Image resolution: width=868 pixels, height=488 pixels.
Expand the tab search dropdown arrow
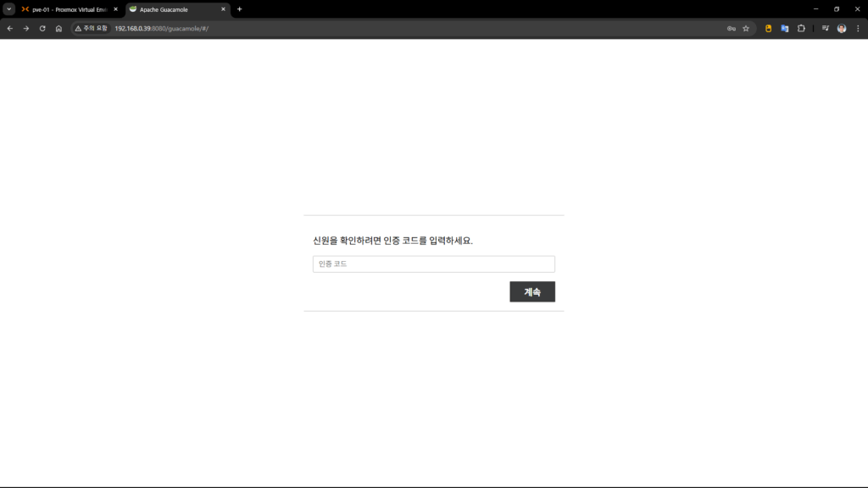click(9, 9)
